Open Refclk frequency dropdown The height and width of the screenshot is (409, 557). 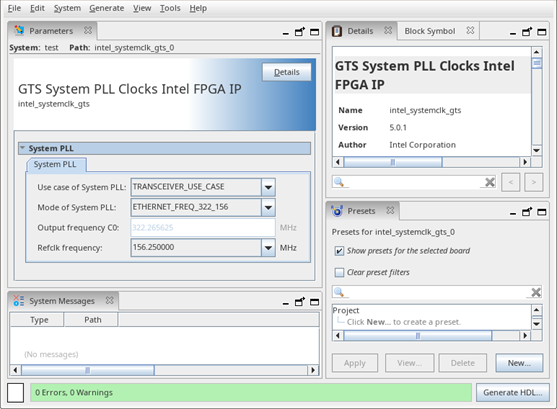pyautogui.click(x=268, y=248)
